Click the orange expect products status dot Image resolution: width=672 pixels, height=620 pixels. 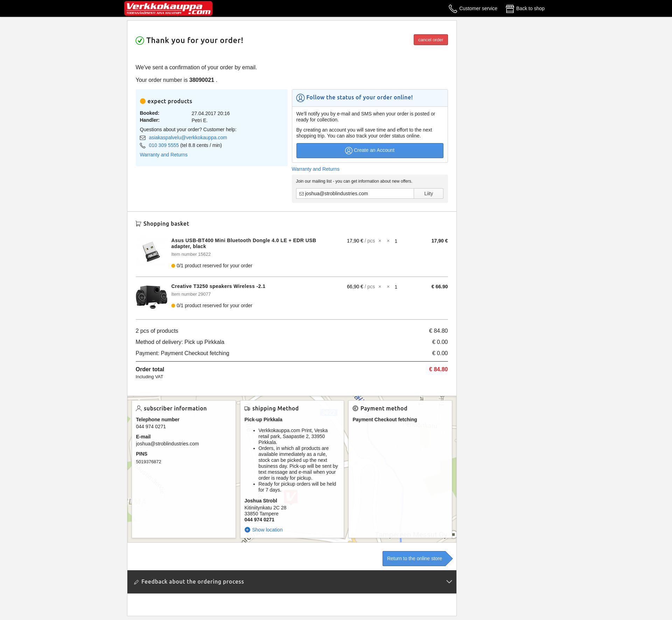143,101
